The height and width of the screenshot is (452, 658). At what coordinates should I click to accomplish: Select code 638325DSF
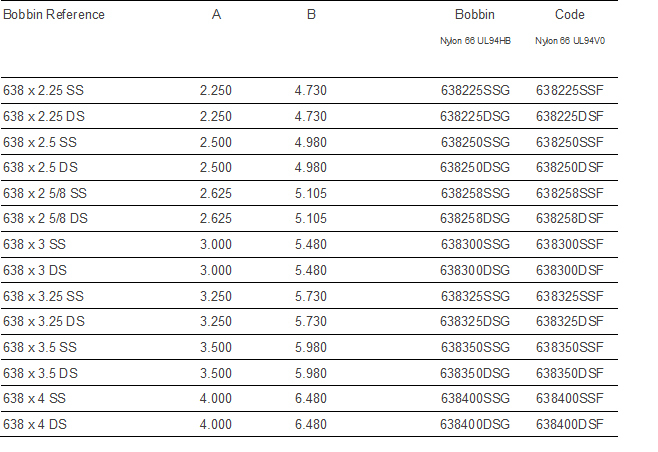click(570, 322)
